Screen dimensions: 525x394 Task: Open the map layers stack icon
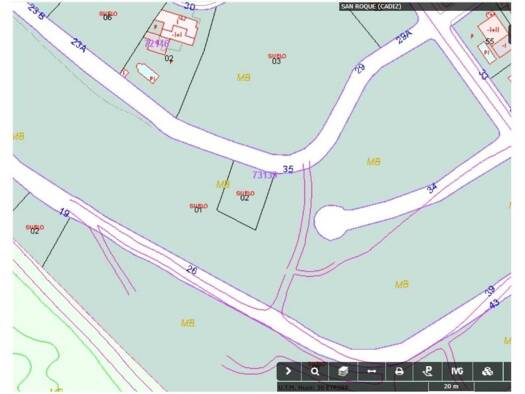click(343, 371)
